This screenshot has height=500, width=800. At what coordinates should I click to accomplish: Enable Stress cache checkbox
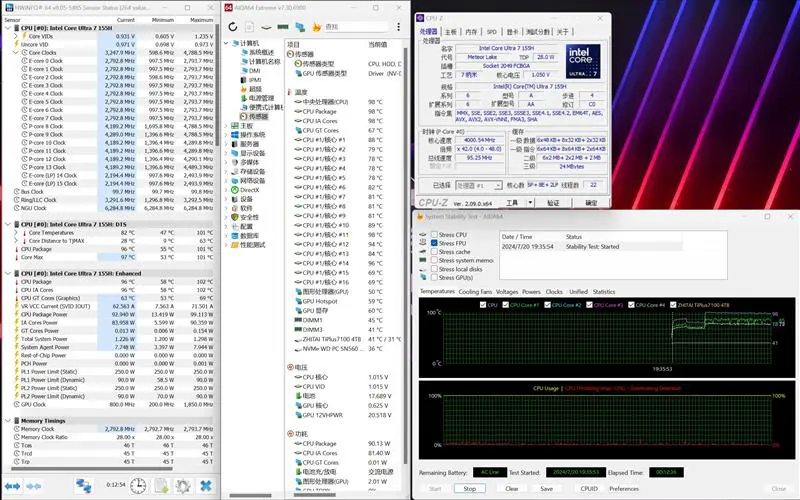434,252
